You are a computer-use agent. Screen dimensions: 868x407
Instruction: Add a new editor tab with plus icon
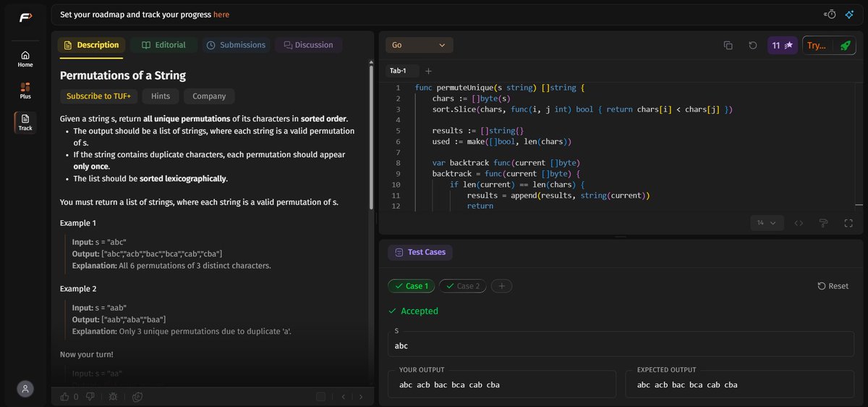[x=428, y=71]
